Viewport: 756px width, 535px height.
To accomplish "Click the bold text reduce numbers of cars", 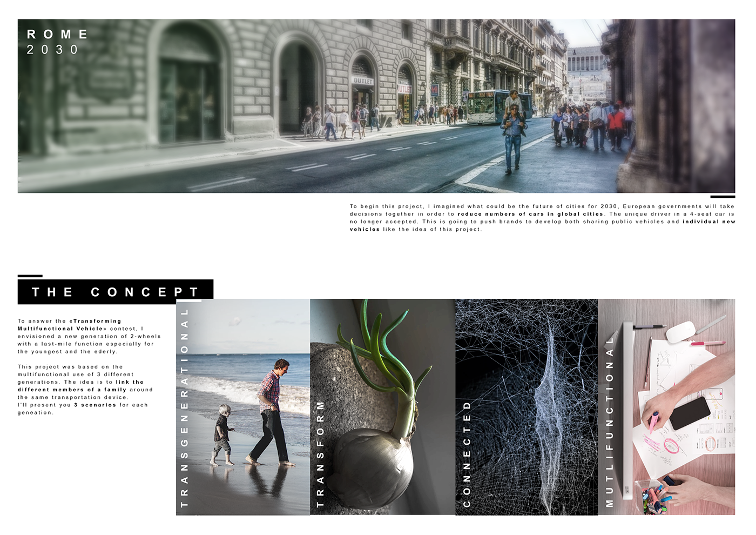I will click(530, 214).
